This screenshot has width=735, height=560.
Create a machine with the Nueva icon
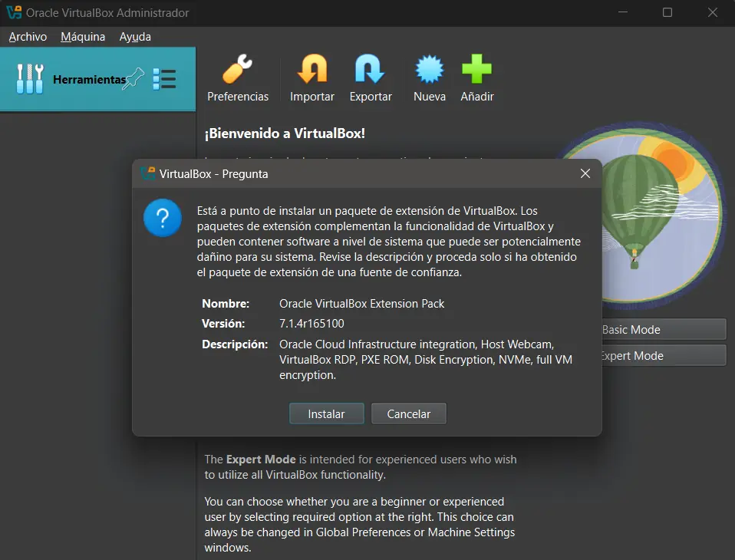click(429, 70)
